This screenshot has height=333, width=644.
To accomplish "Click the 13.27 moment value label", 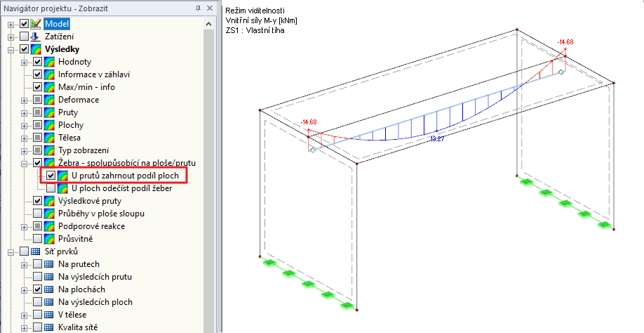I will pos(437,139).
